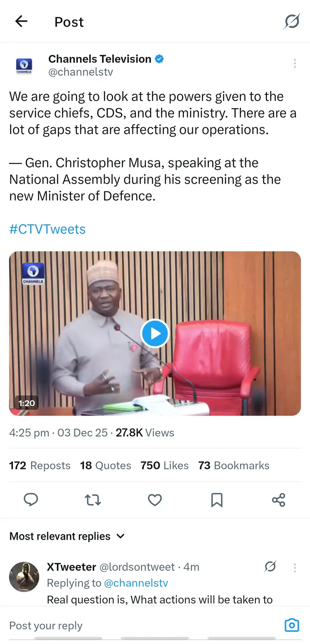Bookmark the post
Screen dimensions: 310x644
tap(217, 500)
